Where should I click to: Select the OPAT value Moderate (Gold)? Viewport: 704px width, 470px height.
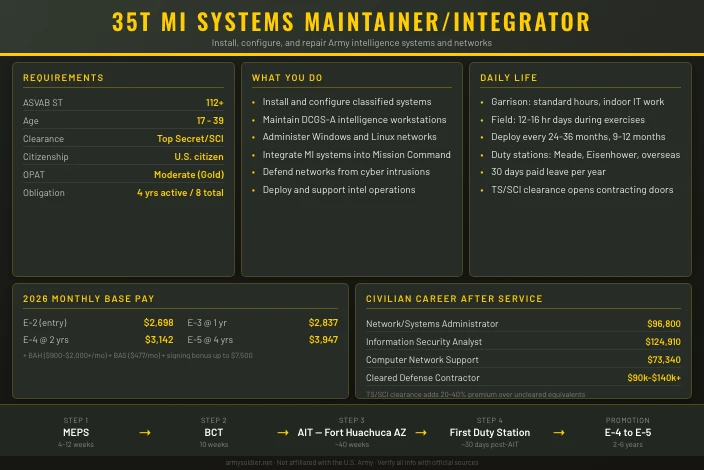tap(189, 174)
